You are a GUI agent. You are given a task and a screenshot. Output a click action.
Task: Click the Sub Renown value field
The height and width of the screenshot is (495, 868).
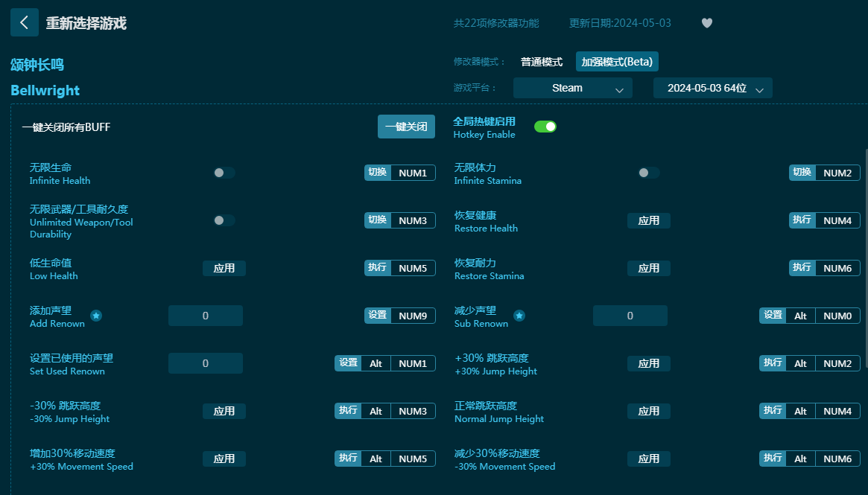(x=630, y=316)
